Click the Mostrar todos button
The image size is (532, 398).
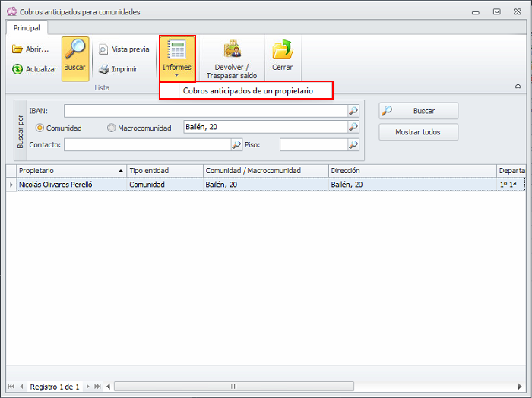419,132
